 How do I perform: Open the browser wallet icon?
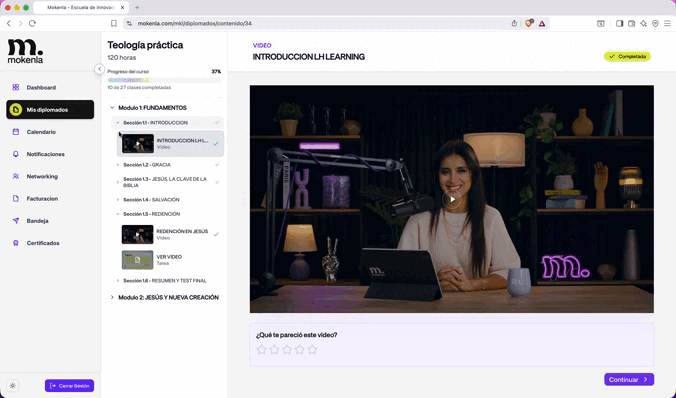[x=632, y=23]
